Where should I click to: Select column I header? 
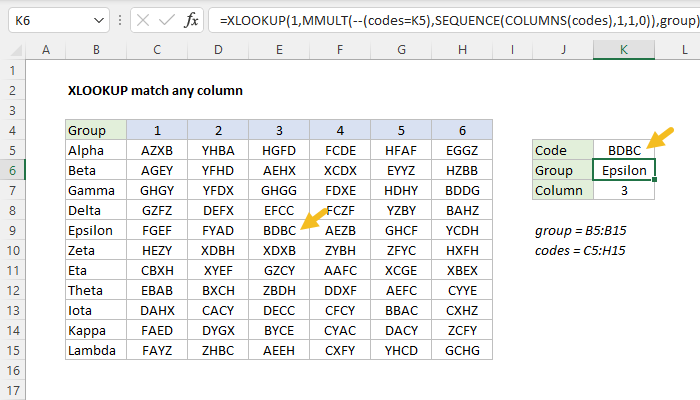coord(512,50)
